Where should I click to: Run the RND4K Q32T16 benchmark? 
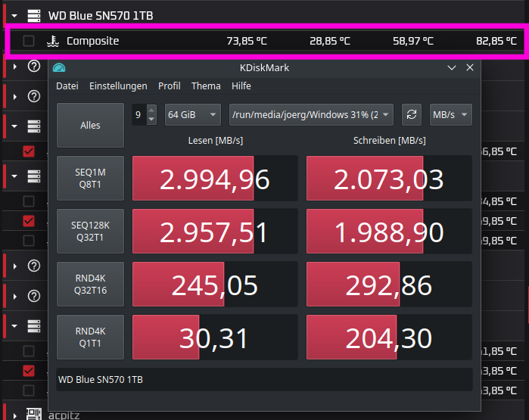tap(90, 284)
